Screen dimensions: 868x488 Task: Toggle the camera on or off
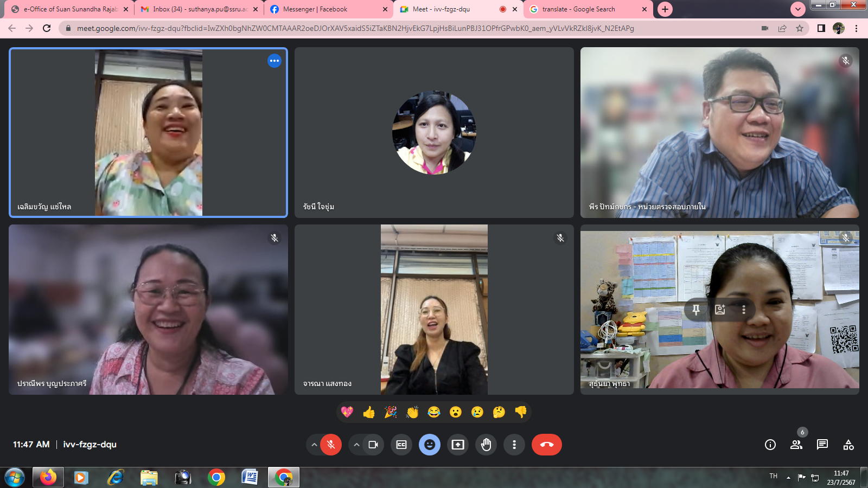373,445
